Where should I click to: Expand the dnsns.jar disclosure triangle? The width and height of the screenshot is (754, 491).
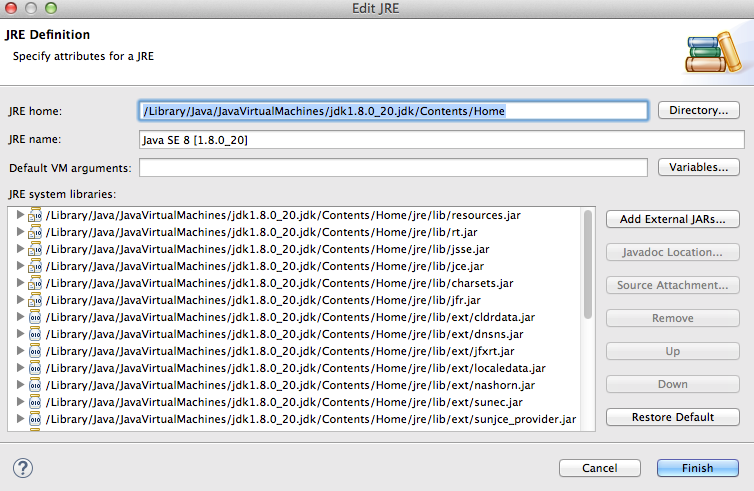pyautogui.click(x=20, y=334)
